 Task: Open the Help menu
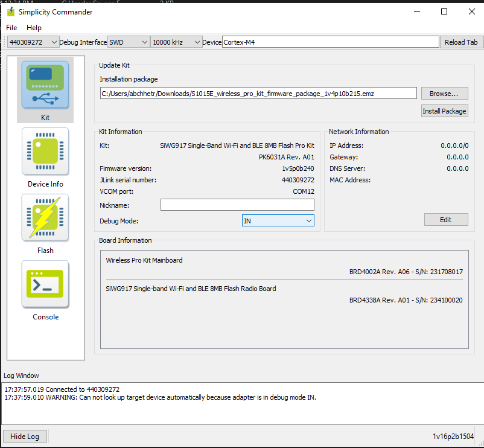34,27
